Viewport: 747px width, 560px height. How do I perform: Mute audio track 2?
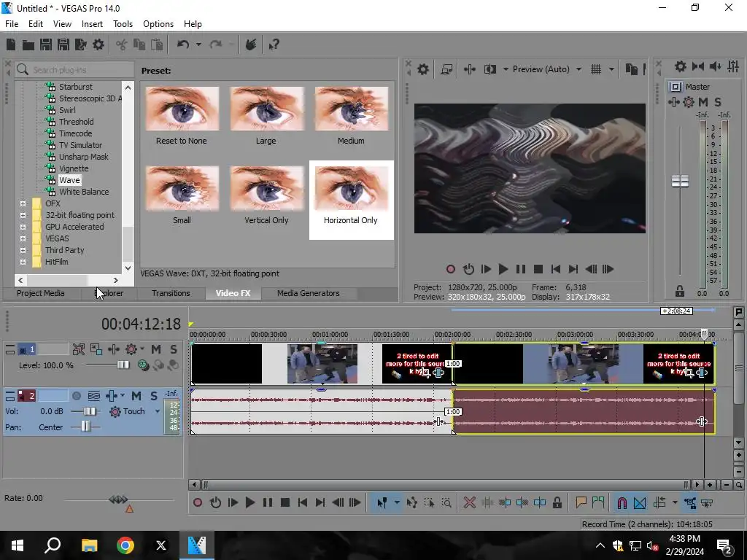tap(136, 396)
